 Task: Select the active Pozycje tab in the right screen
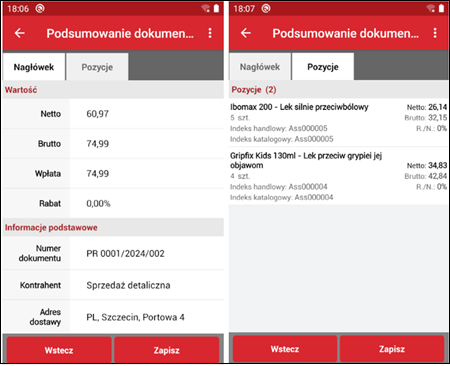[x=323, y=67]
